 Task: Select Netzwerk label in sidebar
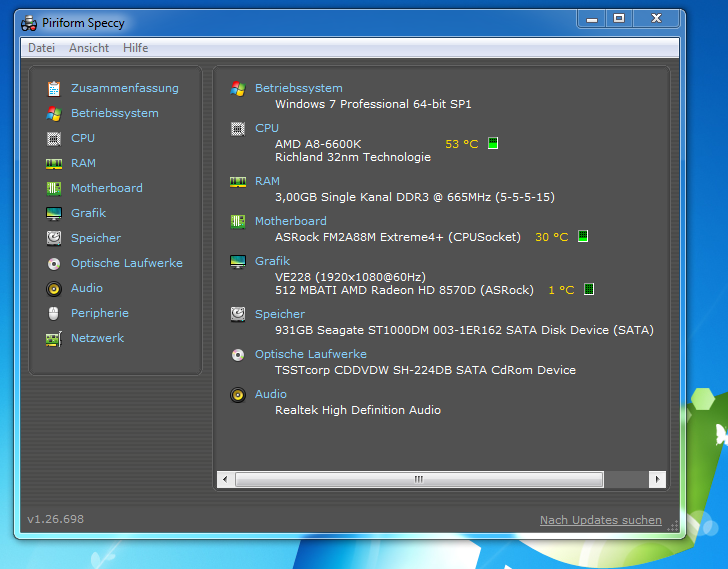(98, 338)
